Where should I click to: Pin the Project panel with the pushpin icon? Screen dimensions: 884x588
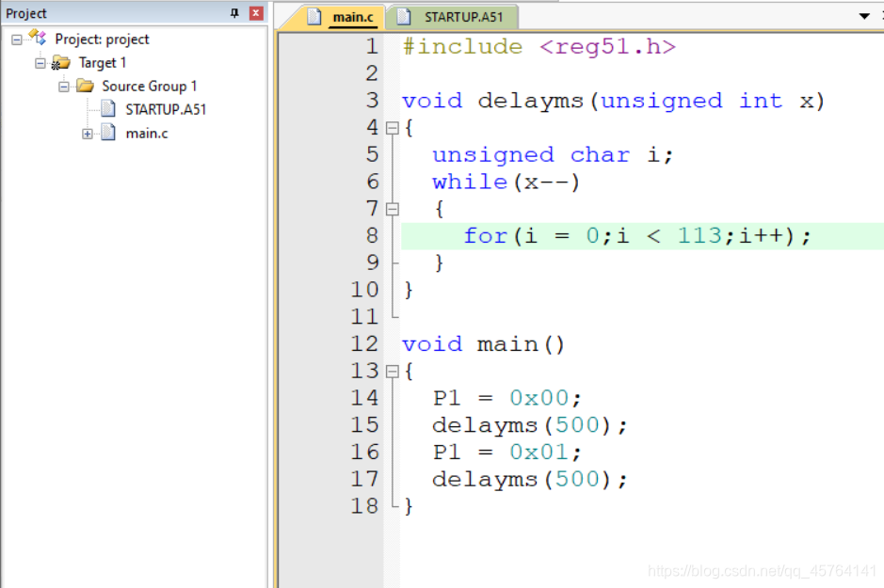pos(234,13)
